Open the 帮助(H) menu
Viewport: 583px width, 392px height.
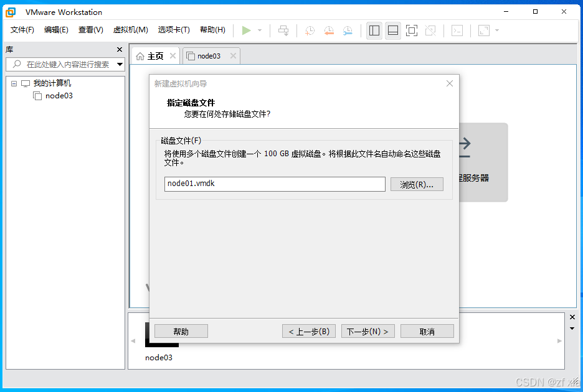click(212, 30)
